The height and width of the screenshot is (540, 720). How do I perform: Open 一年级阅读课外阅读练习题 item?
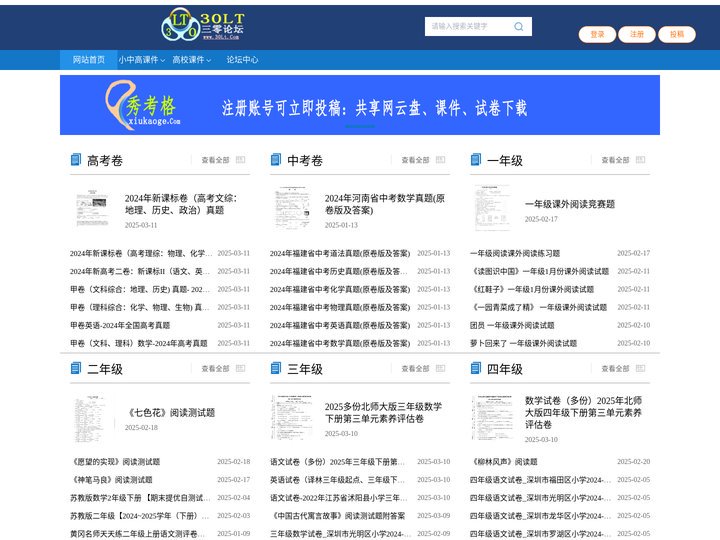coord(515,253)
